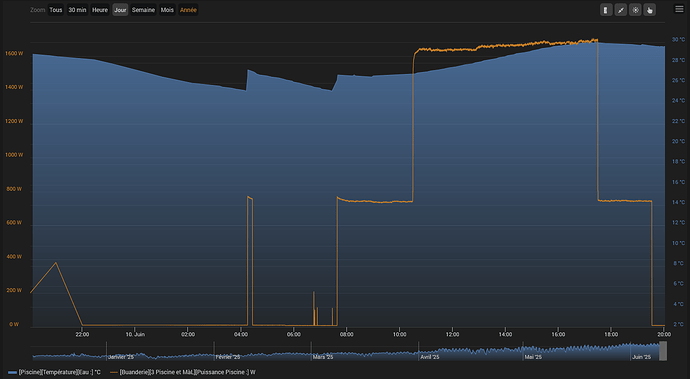
Task: Choose the Année zoom range
Action: 188,10
